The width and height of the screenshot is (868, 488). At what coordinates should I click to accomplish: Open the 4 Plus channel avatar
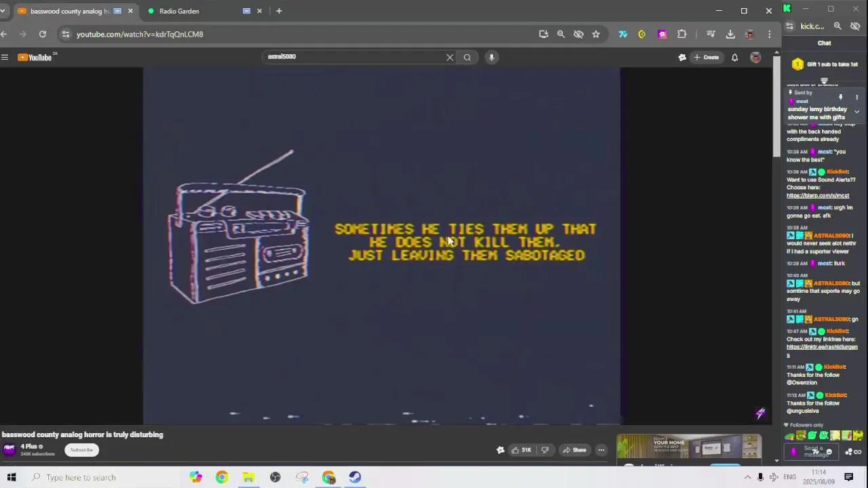click(x=9, y=449)
